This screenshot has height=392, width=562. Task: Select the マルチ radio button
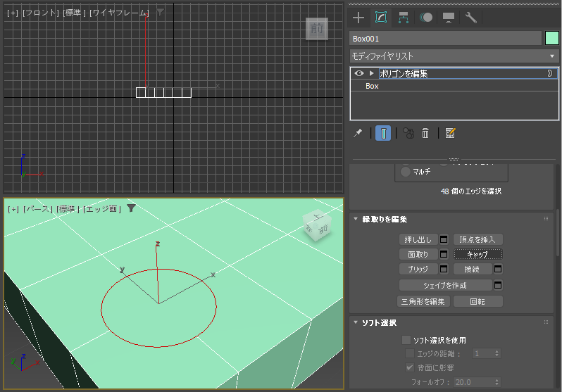[406, 172]
